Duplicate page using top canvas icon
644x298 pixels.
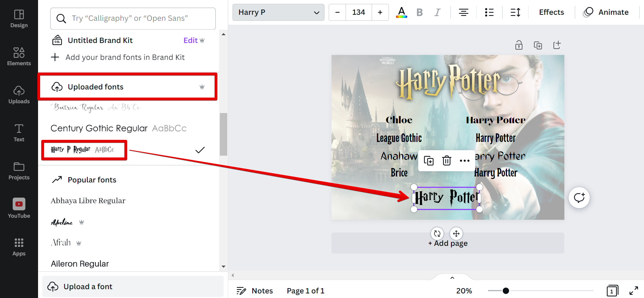tap(538, 45)
